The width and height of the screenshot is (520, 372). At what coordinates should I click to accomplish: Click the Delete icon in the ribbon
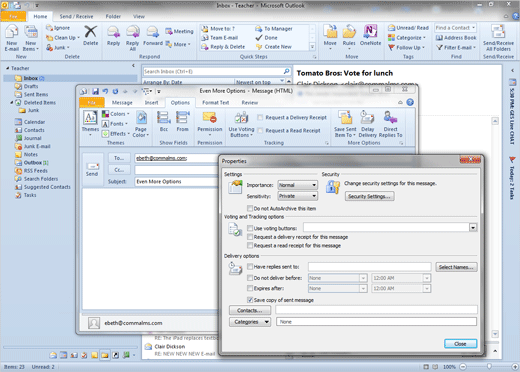click(x=90, y=32)
